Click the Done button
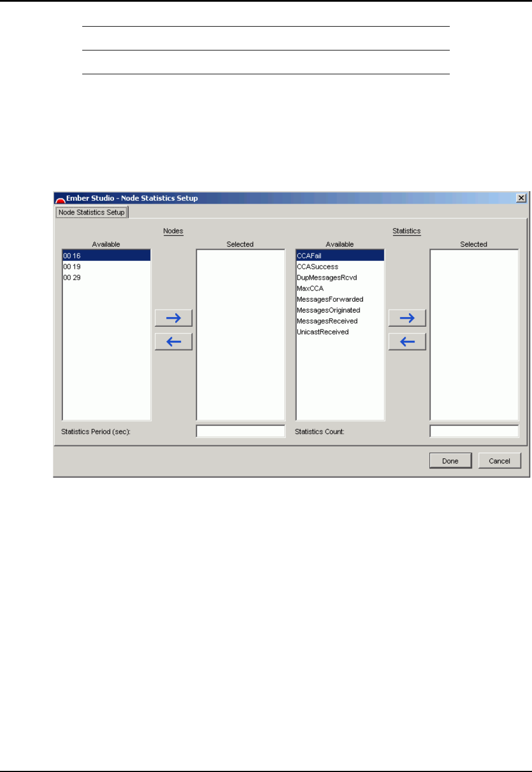Image resolution: width=532 pixels, height=772 pixels. (450, 461)
